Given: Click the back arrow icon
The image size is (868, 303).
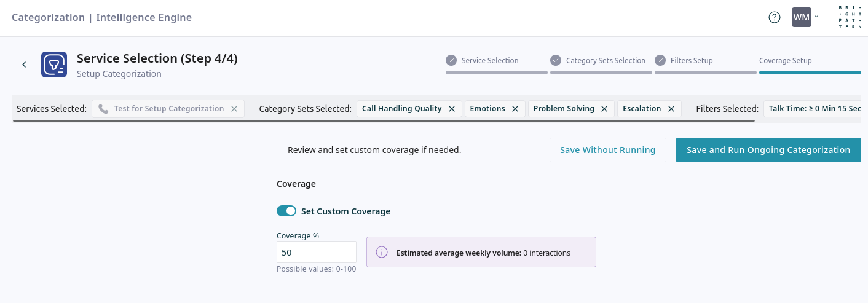Looking at the screenshot, I should (24, 65).
